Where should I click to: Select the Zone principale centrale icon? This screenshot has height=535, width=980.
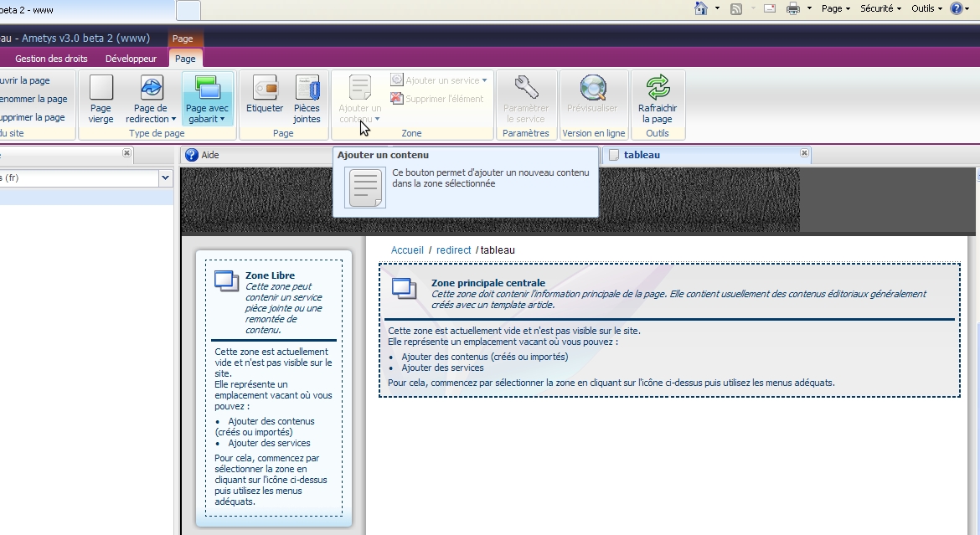click(x=405, y=289)
